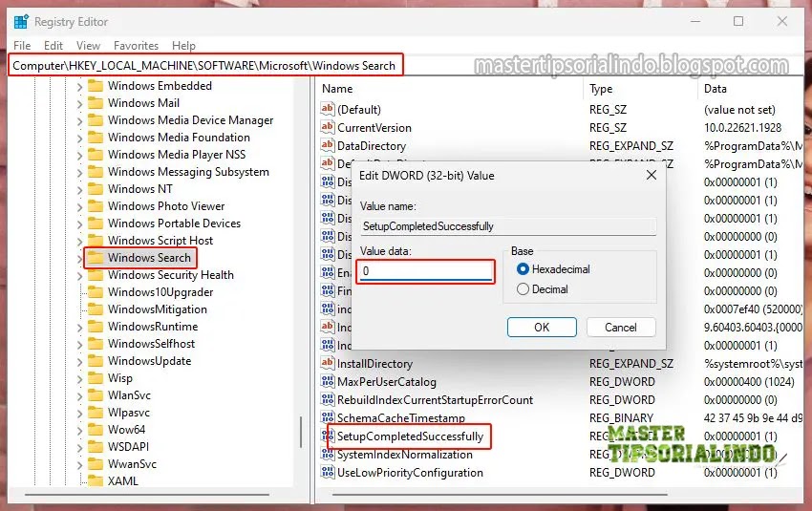Click the Windows NT folder icon
Viewport: 812px width, 511px height.
(x=96, y=188)
